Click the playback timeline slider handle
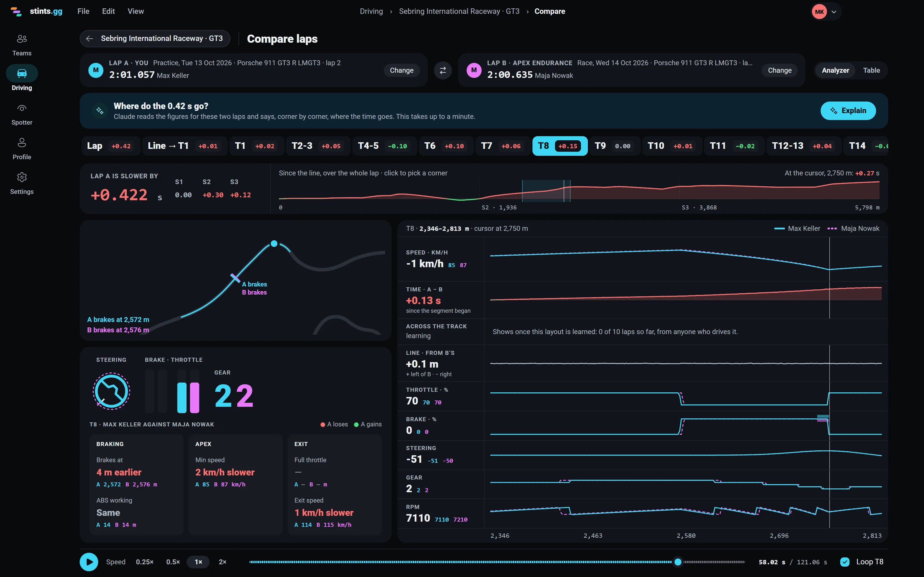924x577 pixels. click(678, 562)
